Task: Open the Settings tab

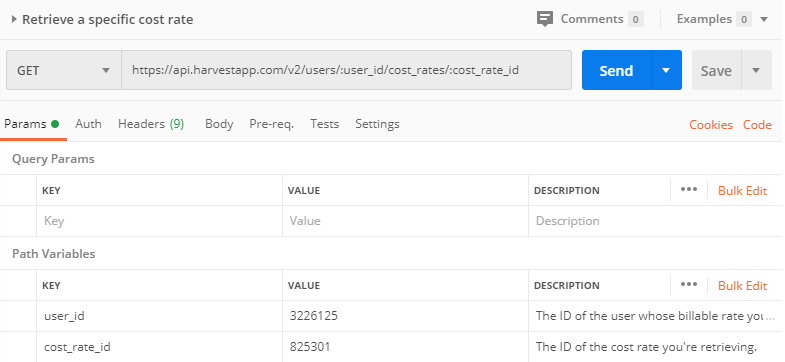Action: coord(377,124)
